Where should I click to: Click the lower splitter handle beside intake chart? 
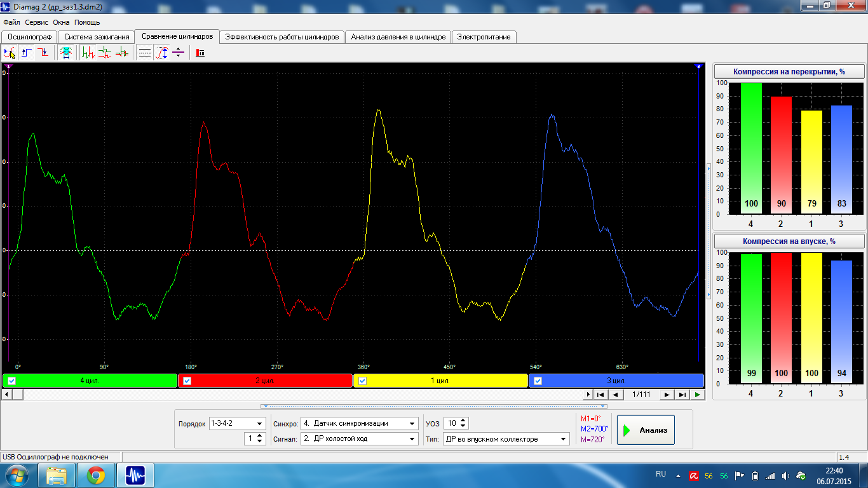point(709,294)
